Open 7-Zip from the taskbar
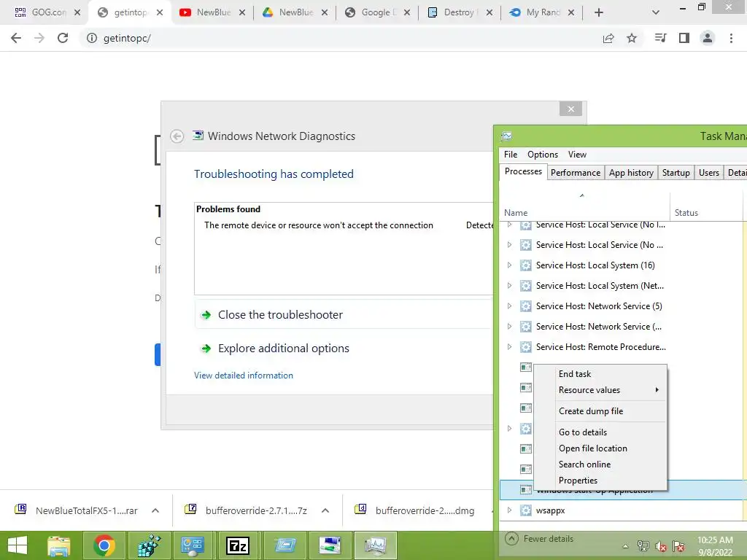 (x=237, y=545)
